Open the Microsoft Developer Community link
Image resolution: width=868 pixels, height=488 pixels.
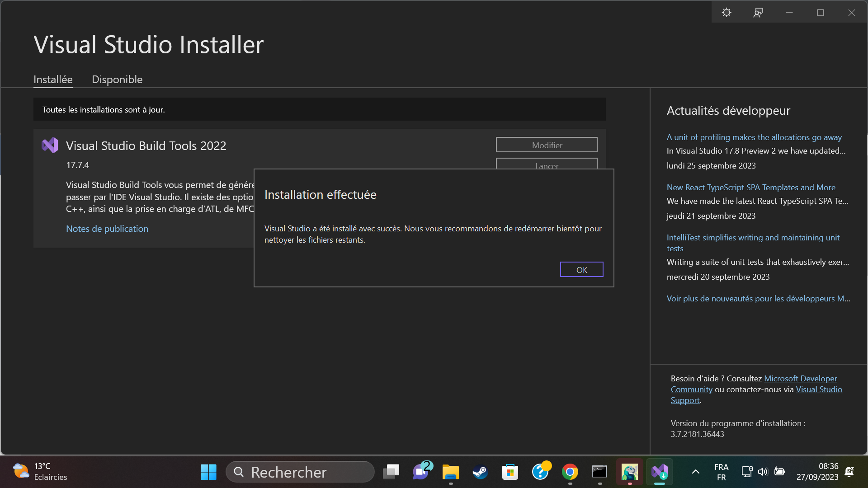pos(800,379)
